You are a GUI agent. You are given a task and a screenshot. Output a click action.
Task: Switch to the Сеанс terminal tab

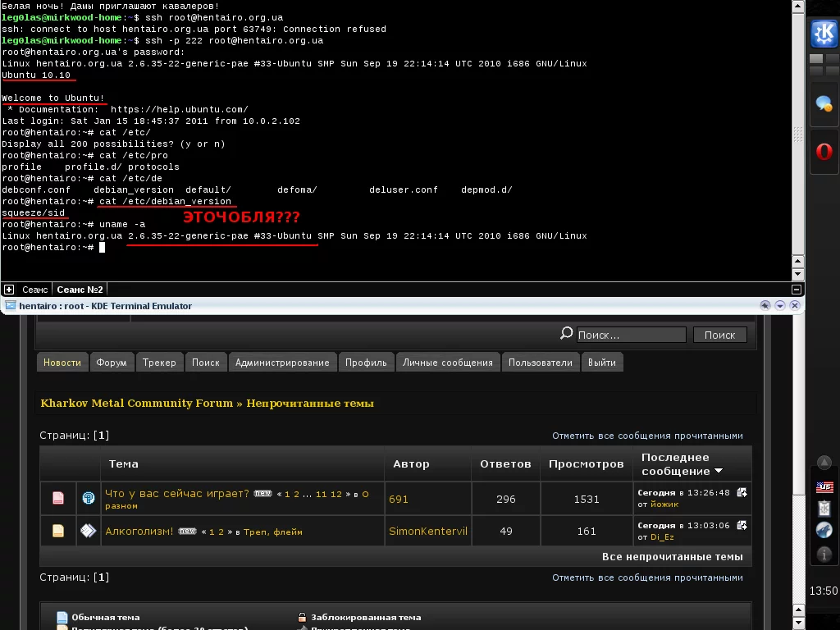[x=34, y=290]
